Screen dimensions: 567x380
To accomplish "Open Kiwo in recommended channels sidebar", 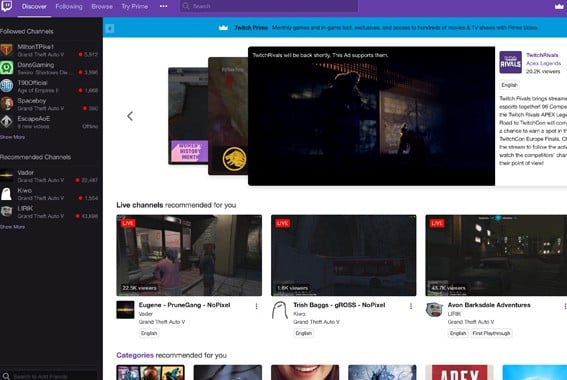I will [50, 194].
